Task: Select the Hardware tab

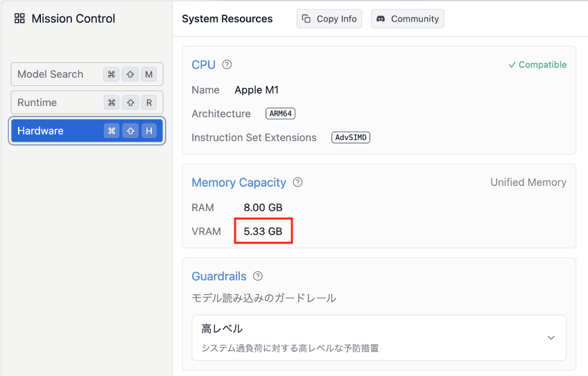Action: [87, 131]
